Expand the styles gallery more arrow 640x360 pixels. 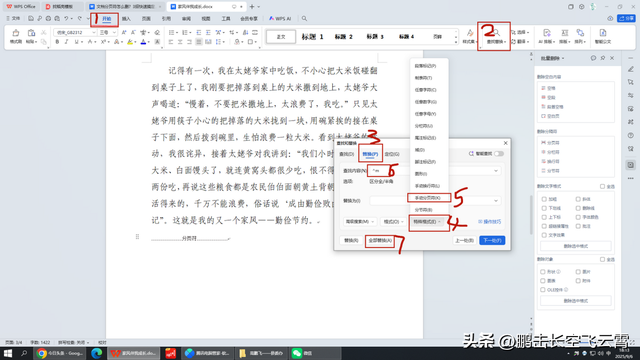point(456,42)
